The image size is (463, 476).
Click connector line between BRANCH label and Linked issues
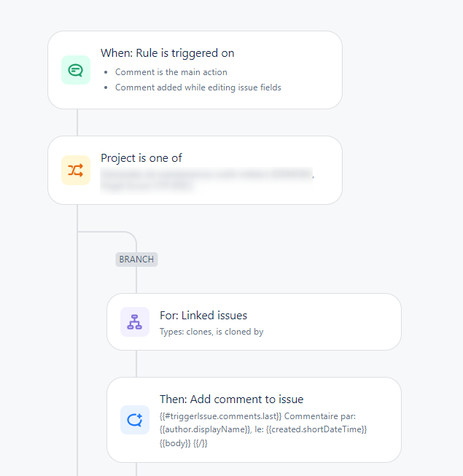pos(136,280)
